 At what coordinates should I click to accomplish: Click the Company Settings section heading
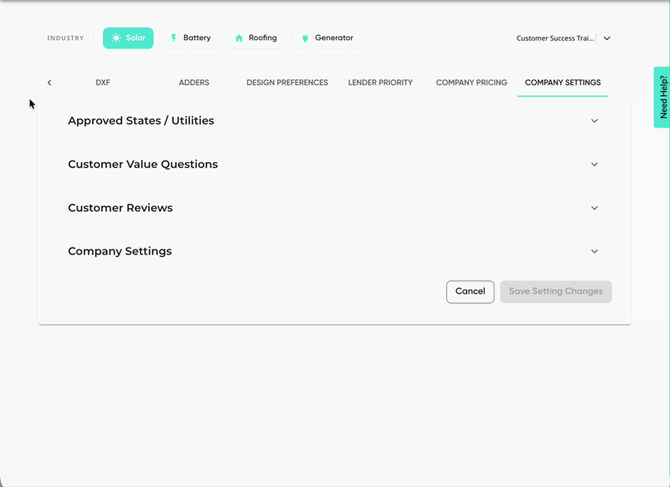pyautogui.click(x=120, y=251)
